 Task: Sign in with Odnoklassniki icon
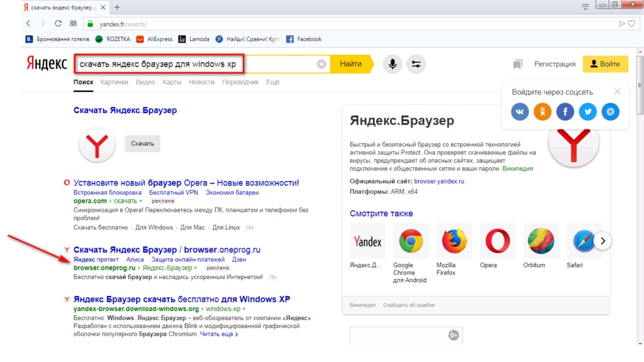pos(543,112)
